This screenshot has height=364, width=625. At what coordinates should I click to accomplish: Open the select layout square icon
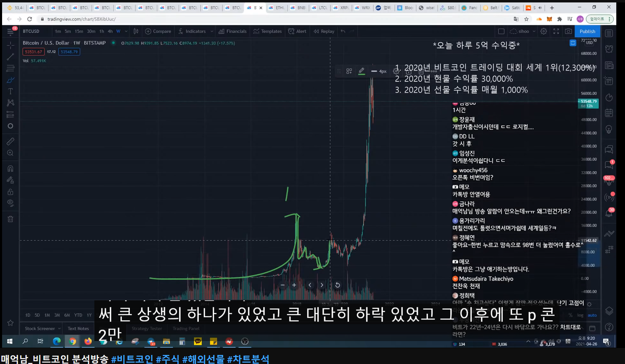501,31
